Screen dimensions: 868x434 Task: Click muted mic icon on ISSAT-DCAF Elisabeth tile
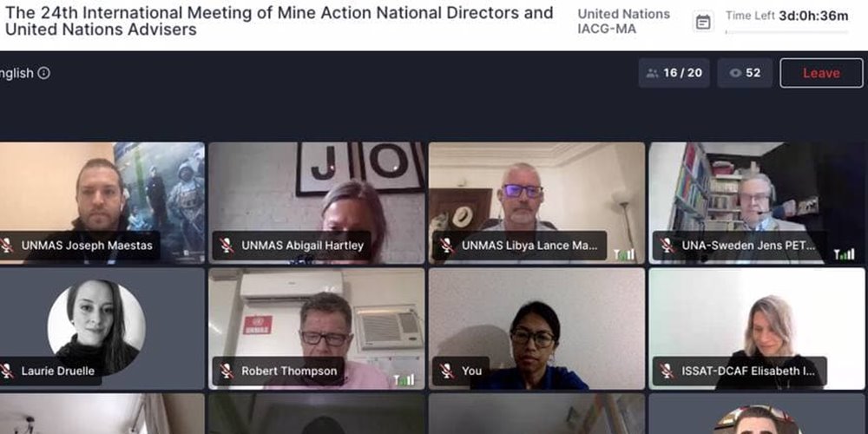click(x=667, y=371)
